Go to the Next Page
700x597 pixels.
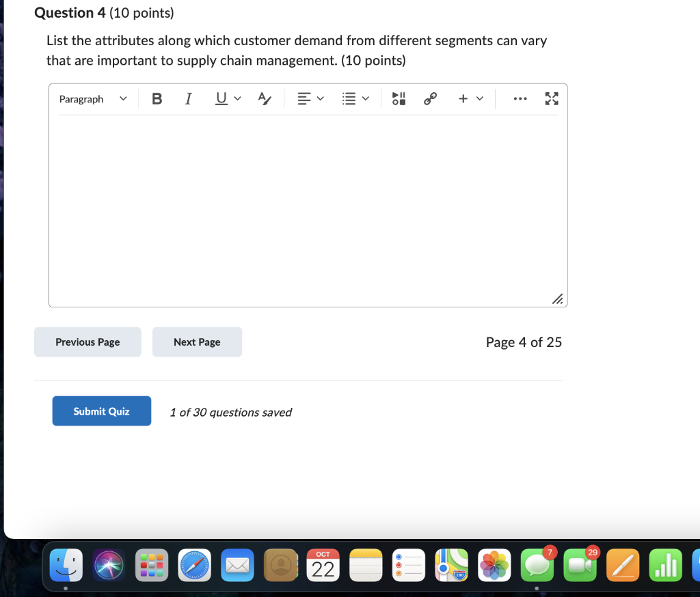coord(197,342)
